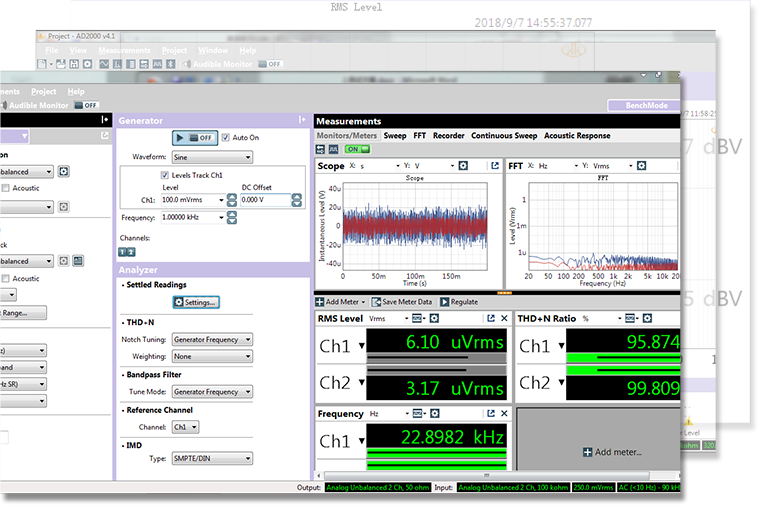Close the Frequency meter

click(x=504, y=413)
